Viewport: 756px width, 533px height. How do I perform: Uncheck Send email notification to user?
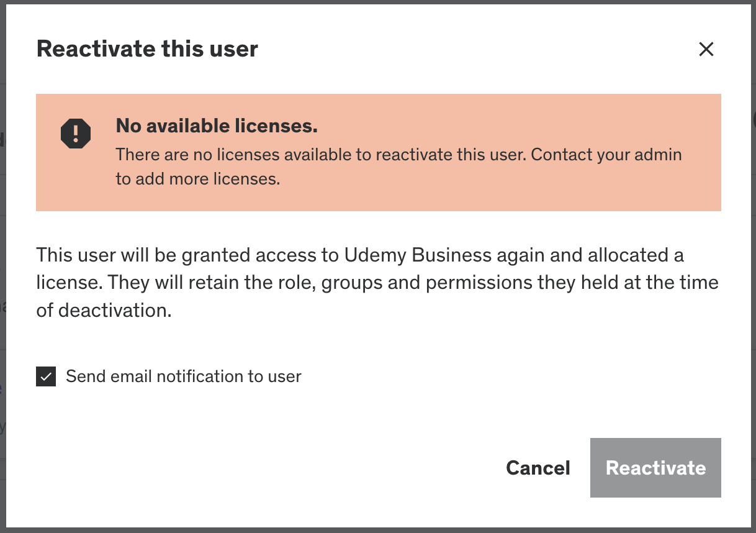point(46,376)
